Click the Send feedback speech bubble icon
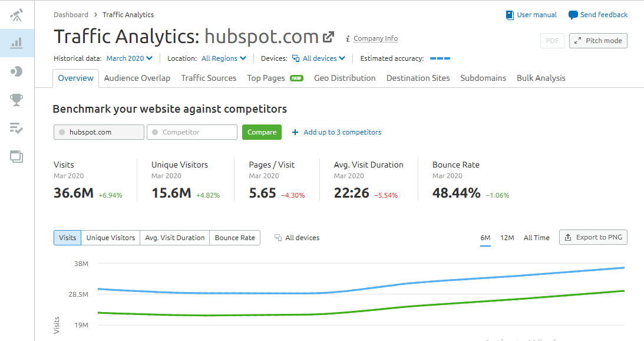 pyautogui.click(x=573, y=15)
